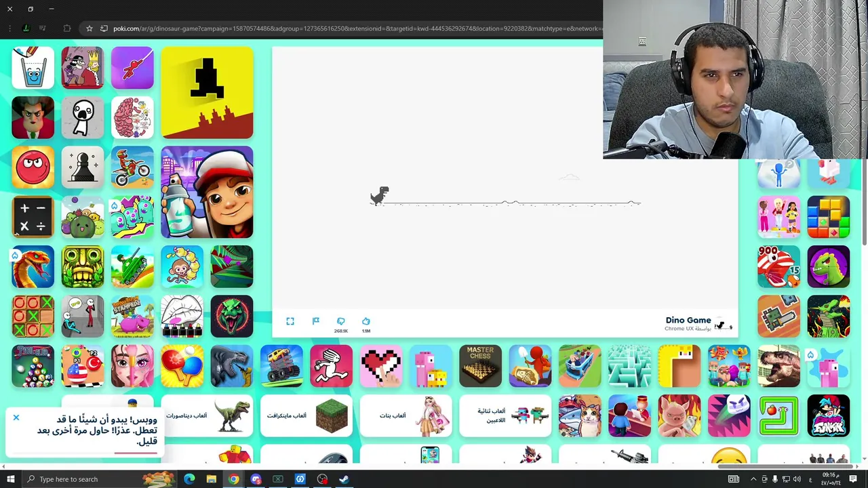Open the green snake game icon

(x=33, y=266)
